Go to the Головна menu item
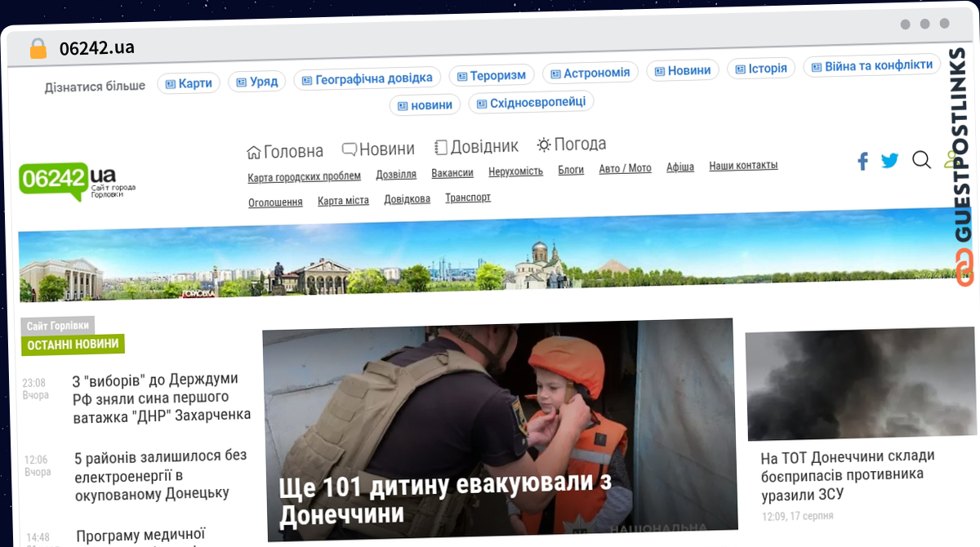Viewport: 980px width, 547px height. tap(293, 151)
